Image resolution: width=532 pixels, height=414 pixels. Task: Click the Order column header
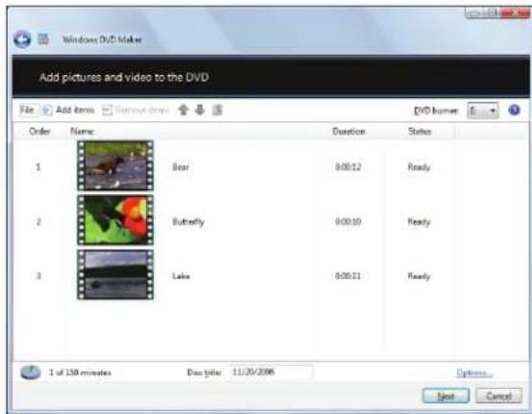click(39, 132)
